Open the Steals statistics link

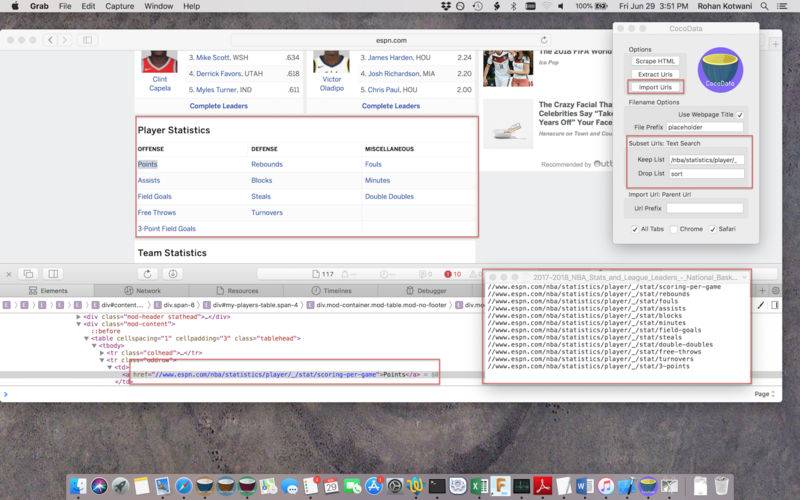[261, 196]
